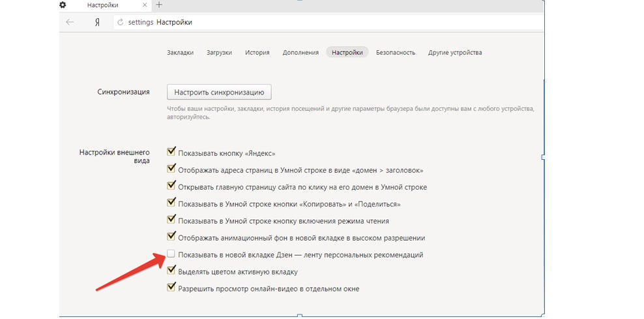Uncheck Разрешить просмотр онлайн-видео в отдельном окне
This screenshot has height=319, width=644.
tap(171, 288)
